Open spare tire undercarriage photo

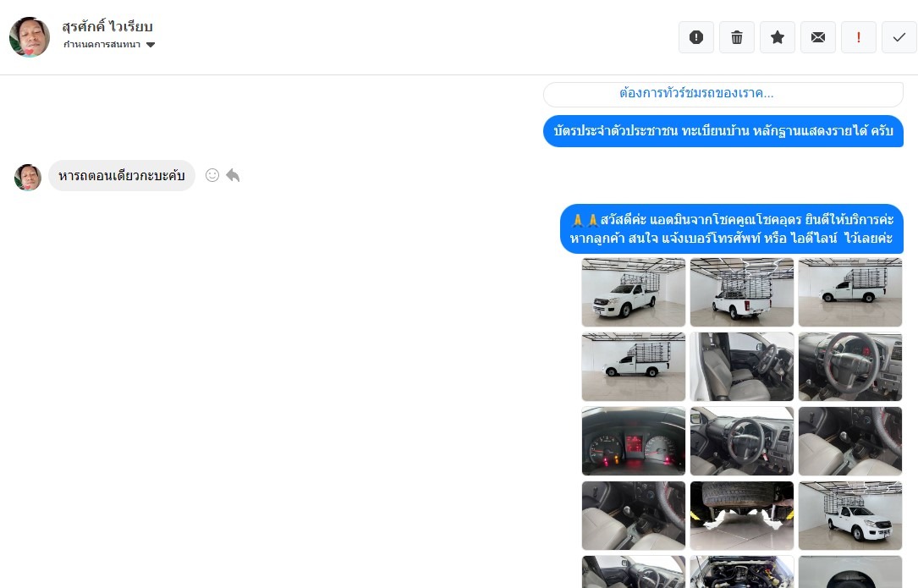tap(742, 515)
